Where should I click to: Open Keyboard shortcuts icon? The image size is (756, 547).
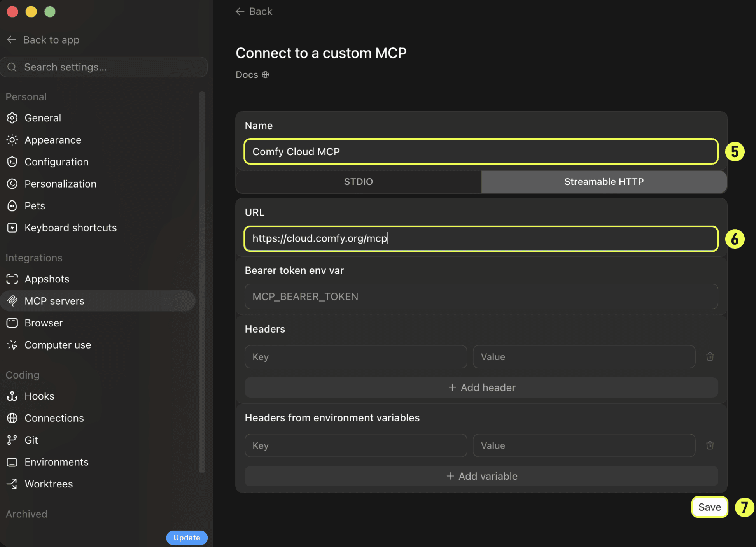(x=12, y=228)
